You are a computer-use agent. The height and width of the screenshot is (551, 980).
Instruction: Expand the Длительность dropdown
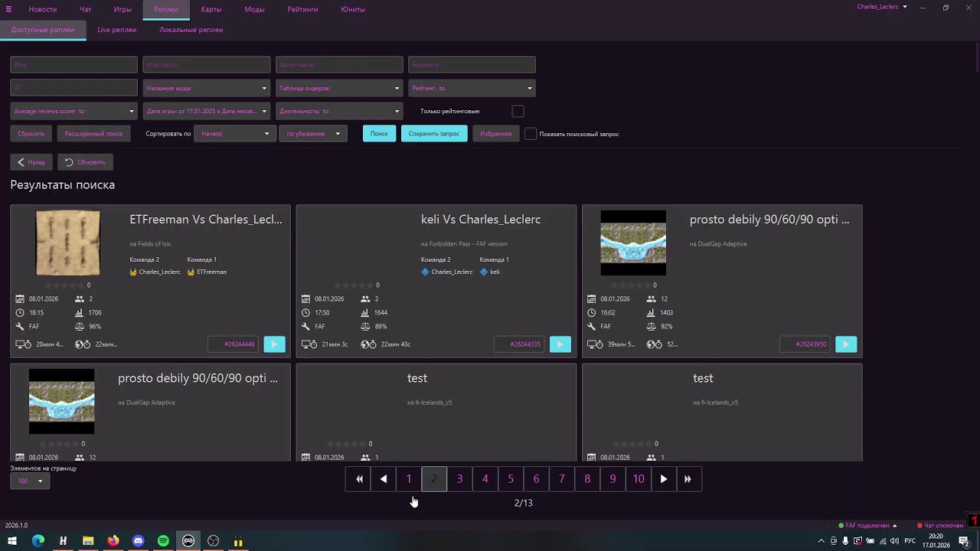point(339,111)
